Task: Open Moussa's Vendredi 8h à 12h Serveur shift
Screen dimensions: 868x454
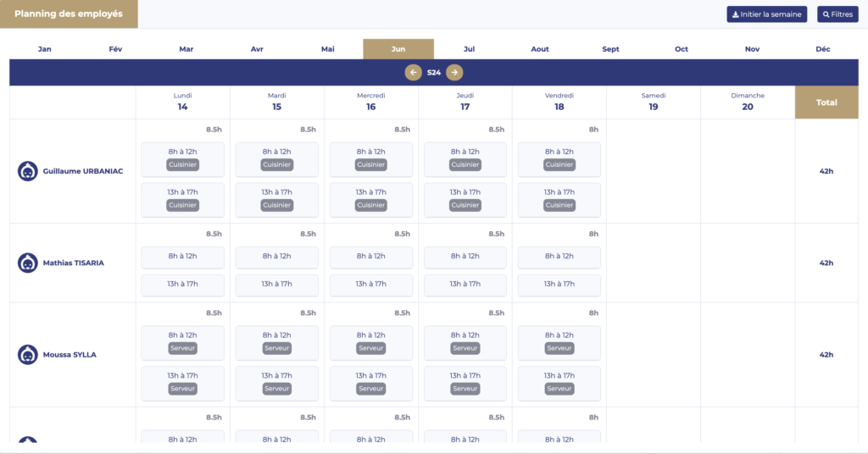Action: click(559, 341)
